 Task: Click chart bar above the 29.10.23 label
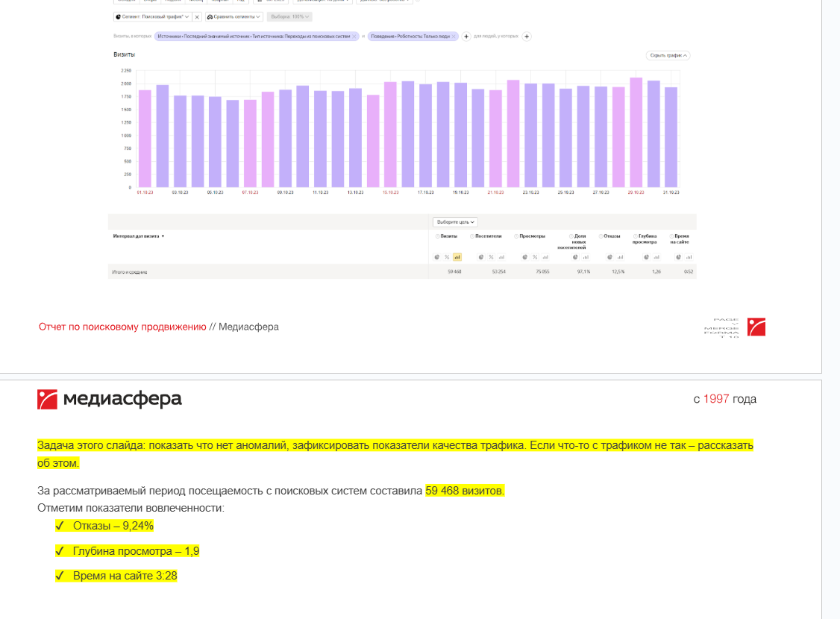pos(636,133)
